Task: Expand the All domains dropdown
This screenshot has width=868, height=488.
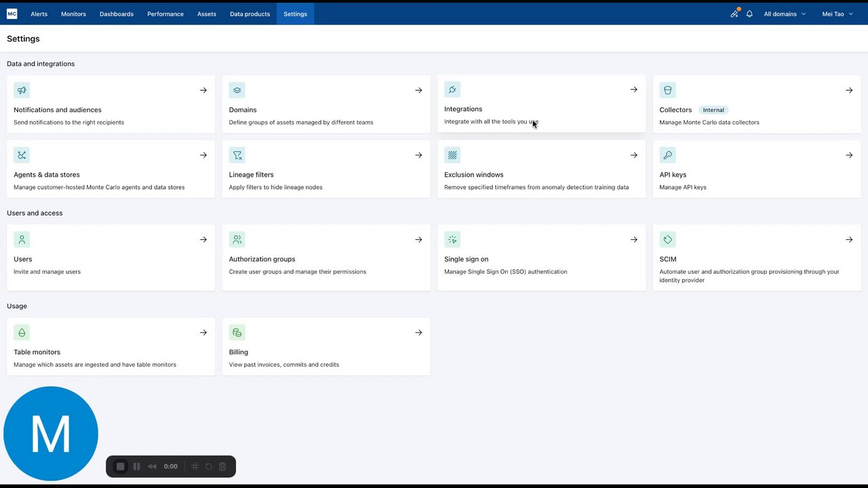Action: click(785, 14)
